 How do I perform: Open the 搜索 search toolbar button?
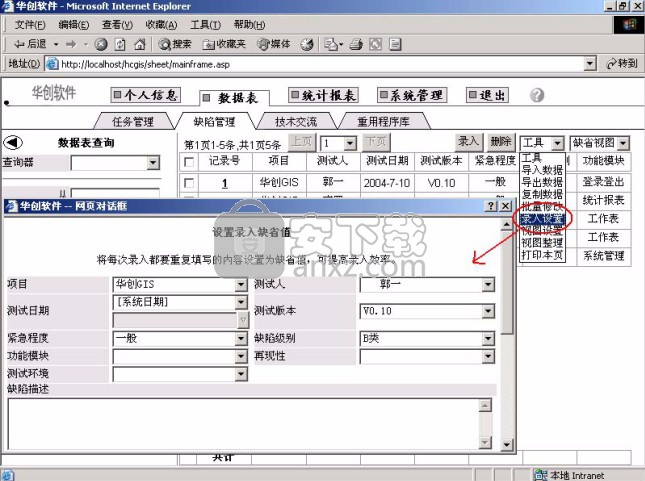click(175, 44)
